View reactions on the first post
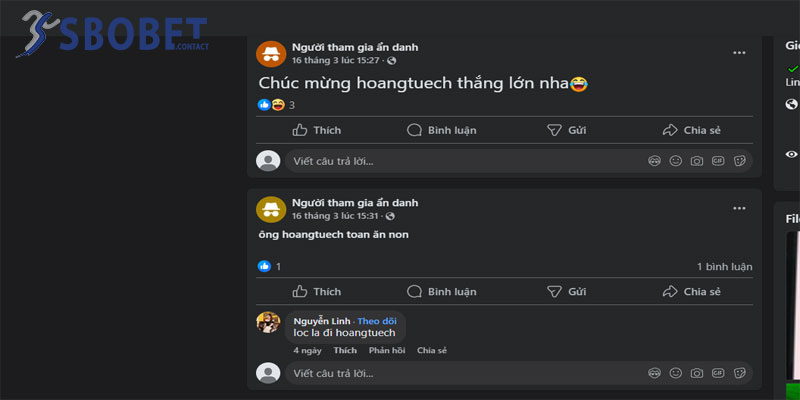Viewport: 800px width, 400px height. click(276, 105)
